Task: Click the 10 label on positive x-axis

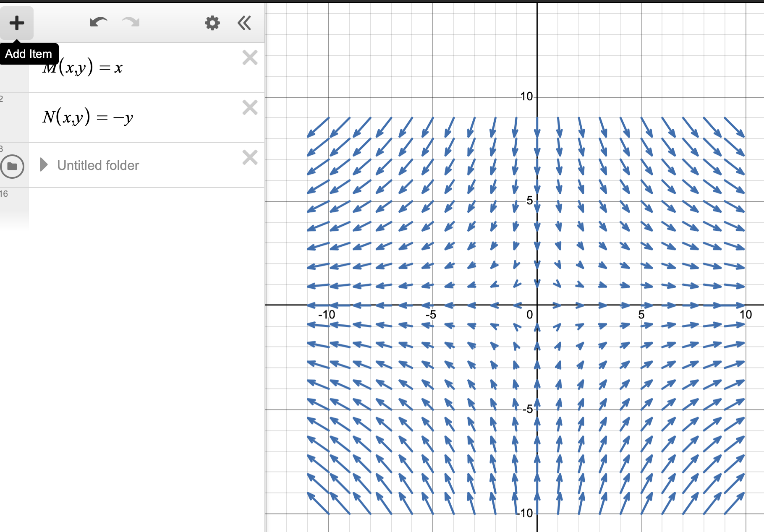Action: point(745,315)
